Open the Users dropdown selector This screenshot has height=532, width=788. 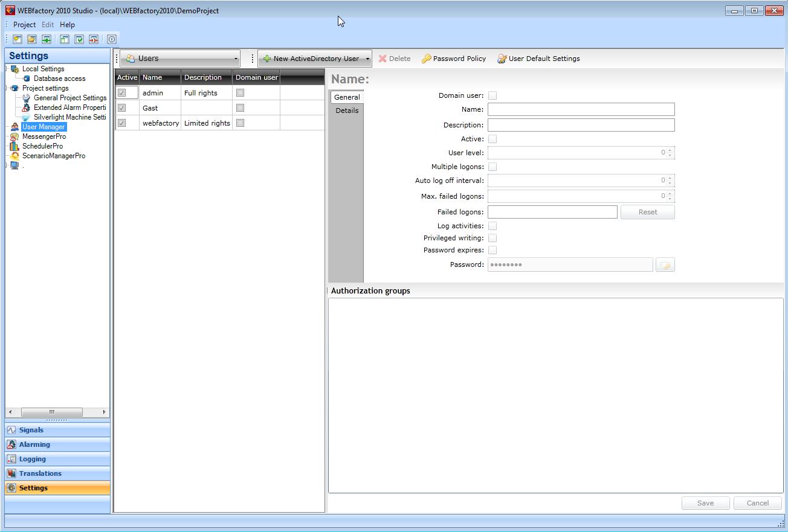pyautogui.click(x=180, y=59)
